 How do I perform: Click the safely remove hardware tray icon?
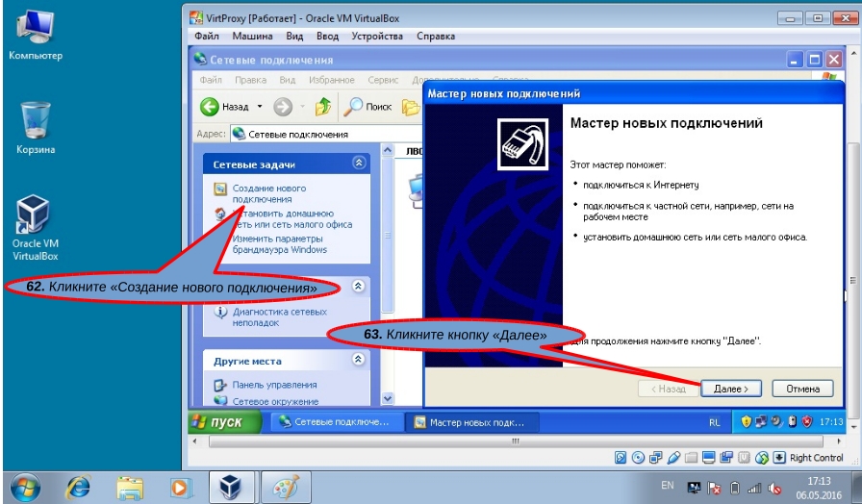[x=792, y=422]
